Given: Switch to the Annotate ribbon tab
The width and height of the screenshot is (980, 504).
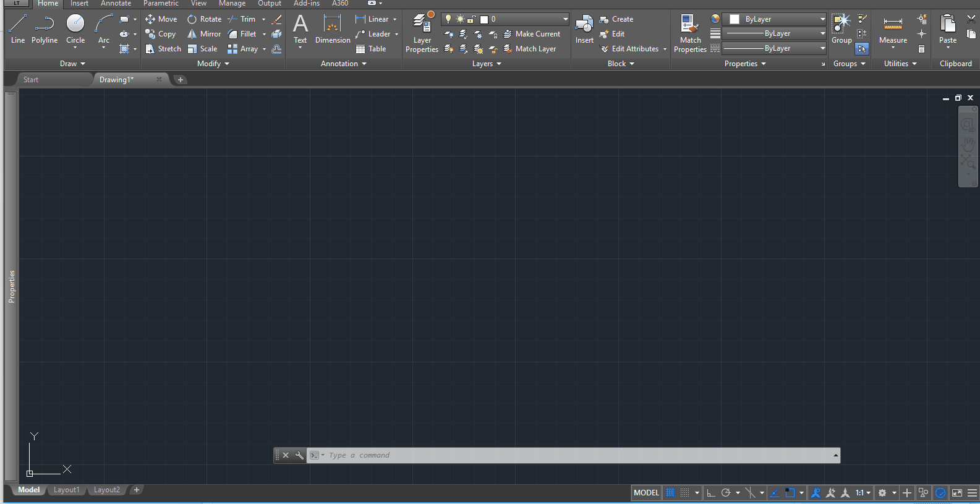Looking at the screenshot, I should click(x=116, y=4).
